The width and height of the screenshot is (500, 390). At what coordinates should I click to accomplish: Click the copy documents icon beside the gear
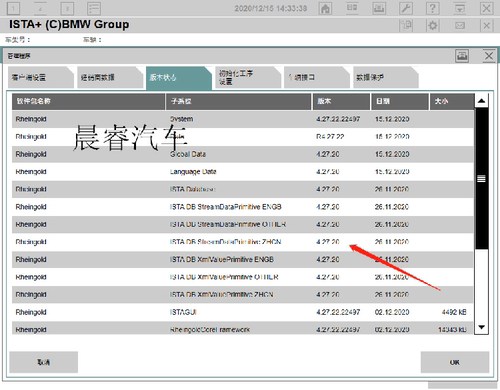point(406,25)
